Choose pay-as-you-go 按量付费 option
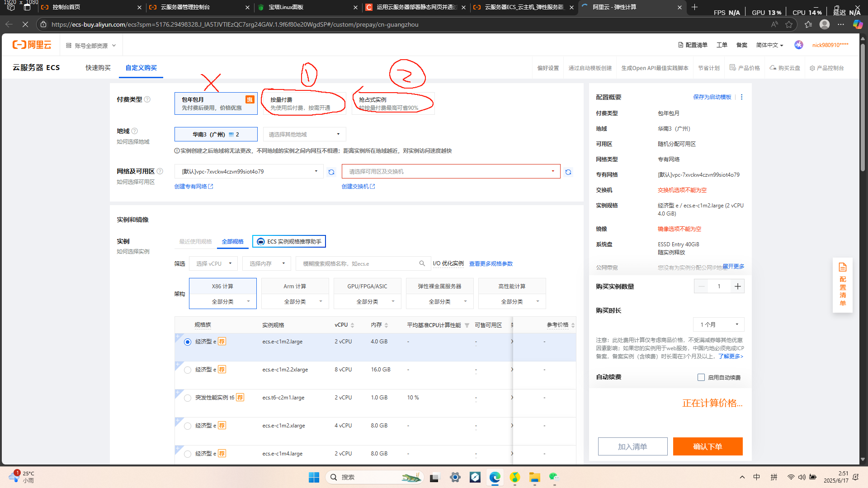This screenshot has width=868, height=488. point(304,103)
